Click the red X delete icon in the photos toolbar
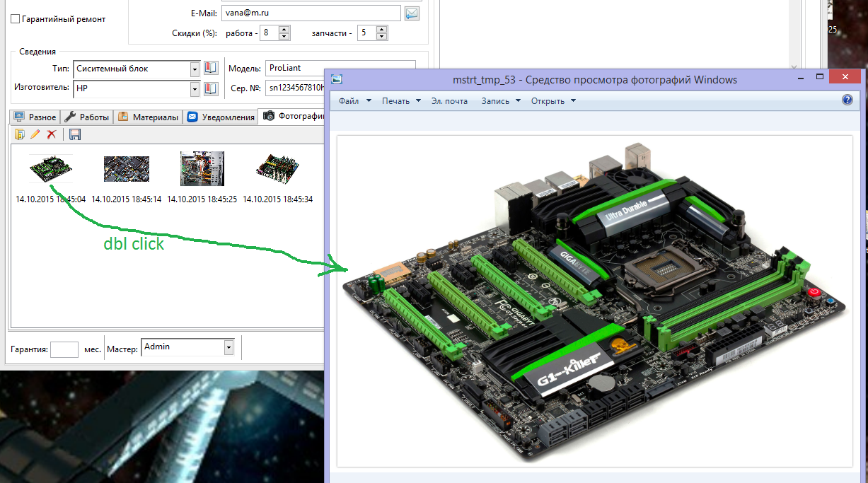The image size is (868, 483). [51, 134]
